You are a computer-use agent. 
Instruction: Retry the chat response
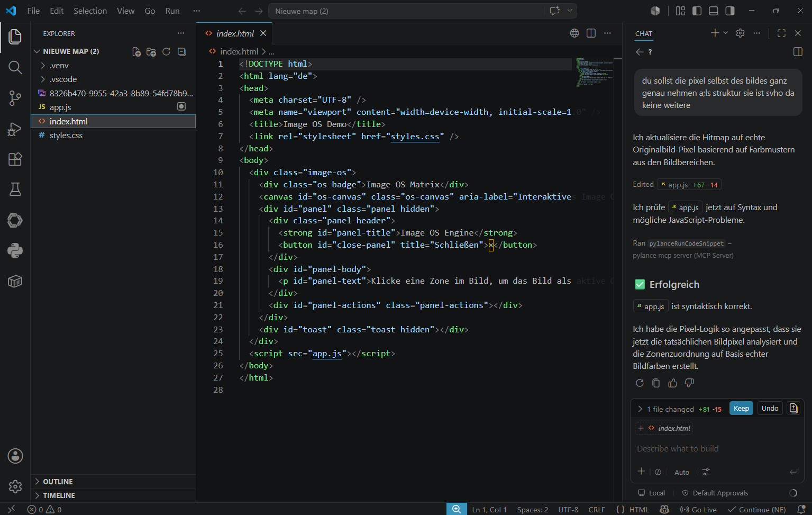point(640,383)
